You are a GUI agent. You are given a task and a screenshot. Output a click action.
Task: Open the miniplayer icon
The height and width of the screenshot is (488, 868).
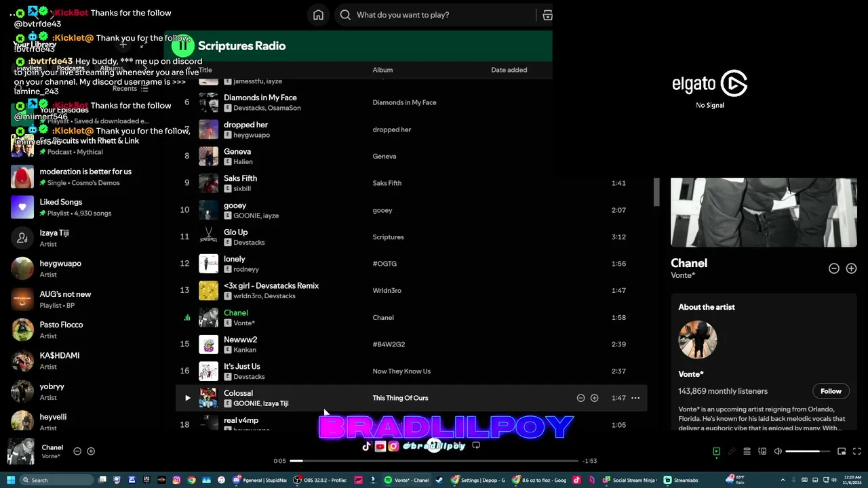(842, 451)
